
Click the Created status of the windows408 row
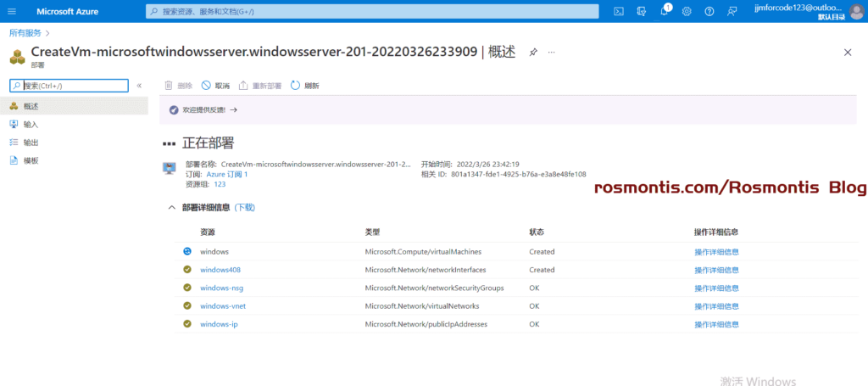542,270
